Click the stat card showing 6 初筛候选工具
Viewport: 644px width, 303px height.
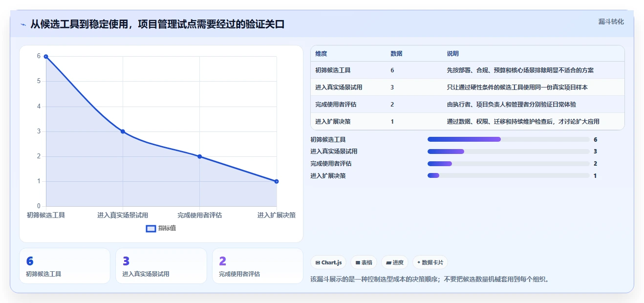click(65, 266)
